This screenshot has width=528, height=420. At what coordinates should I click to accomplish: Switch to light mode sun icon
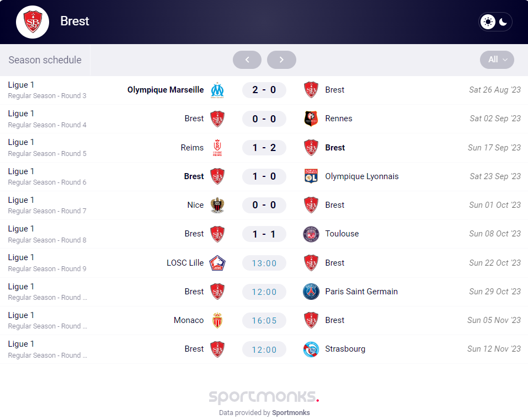tap(488, 22)
